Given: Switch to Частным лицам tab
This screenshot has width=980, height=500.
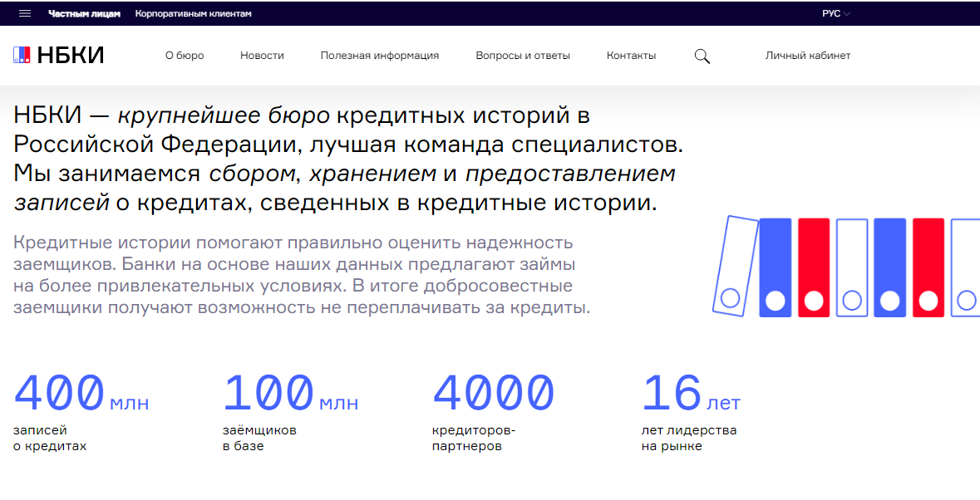Looking at the screenshot, I should click(85, 13).
